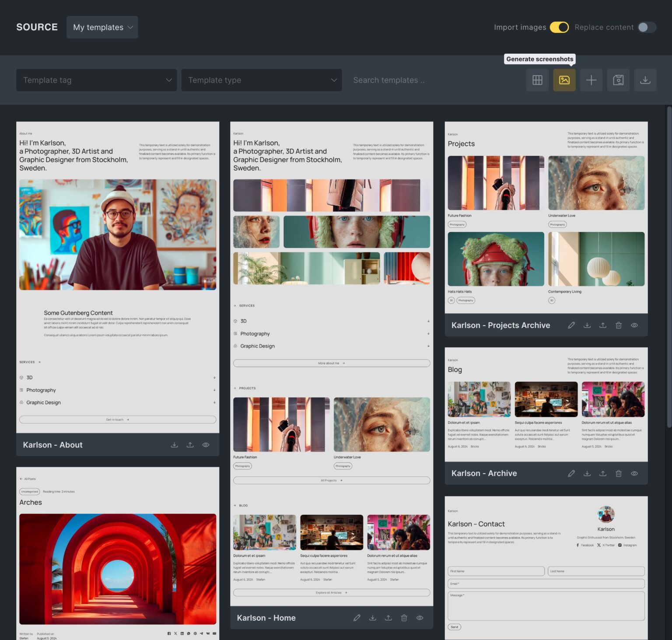Screen dimensions: 672x640
Task: Click the plus icon to add template
Action: [591, 80]
